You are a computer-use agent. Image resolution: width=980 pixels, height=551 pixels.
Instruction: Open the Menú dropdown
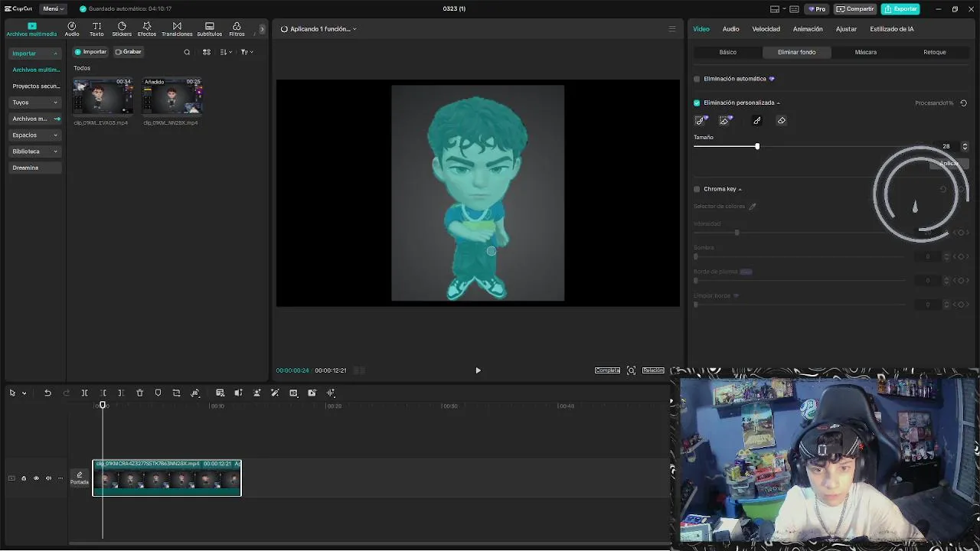pos(53,8)
